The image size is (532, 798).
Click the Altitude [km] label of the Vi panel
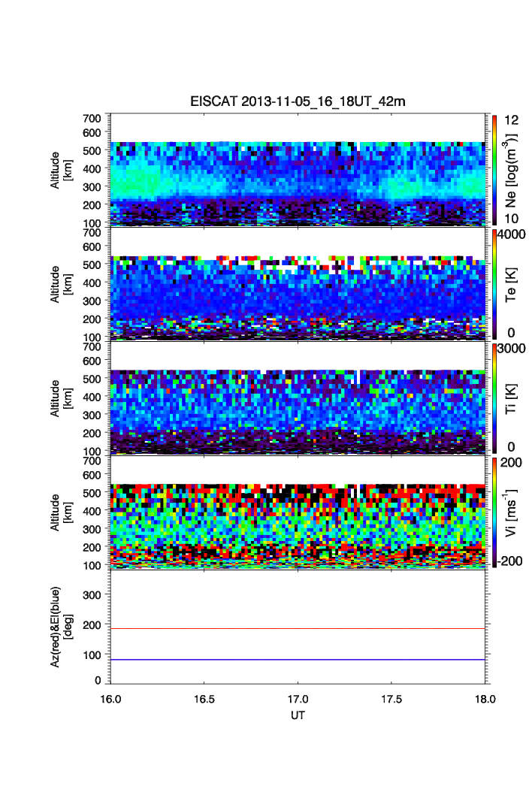click(61, 512)
